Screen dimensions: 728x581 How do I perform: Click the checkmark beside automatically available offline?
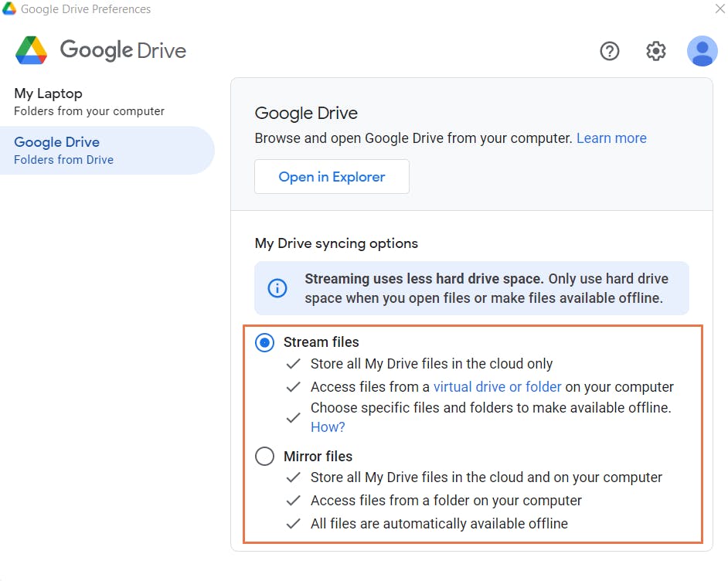(293, 524)
